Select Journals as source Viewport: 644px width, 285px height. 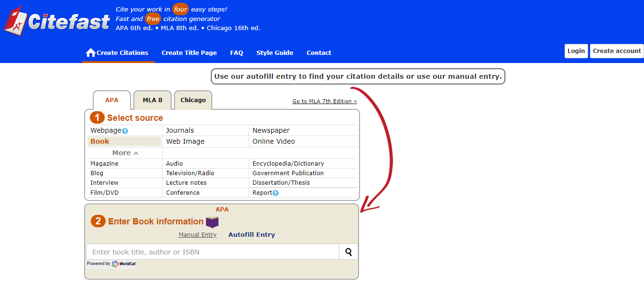[180, 130]
